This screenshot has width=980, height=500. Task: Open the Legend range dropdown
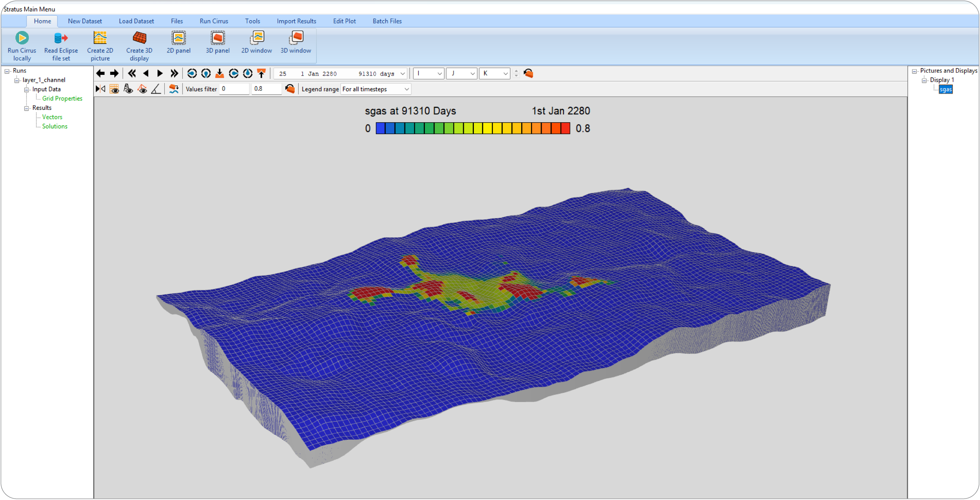(406, 89)
